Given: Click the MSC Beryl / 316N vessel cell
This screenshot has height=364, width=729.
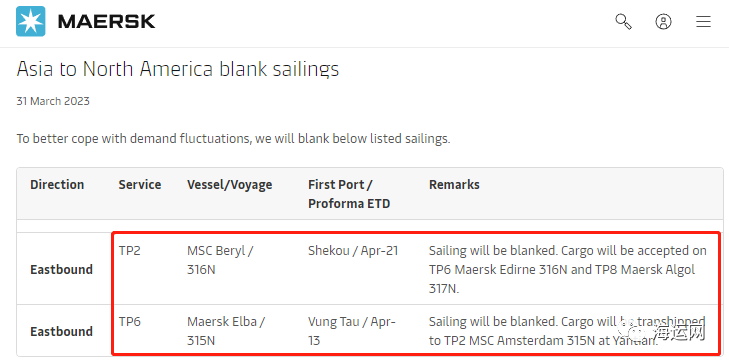Looking at the screenshot, I should coord(220,260).
